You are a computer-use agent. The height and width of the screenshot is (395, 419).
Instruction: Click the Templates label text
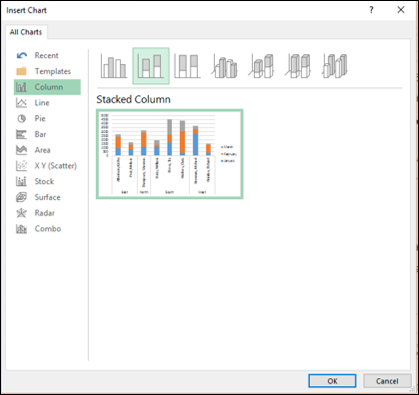click(x=53, y=71)
